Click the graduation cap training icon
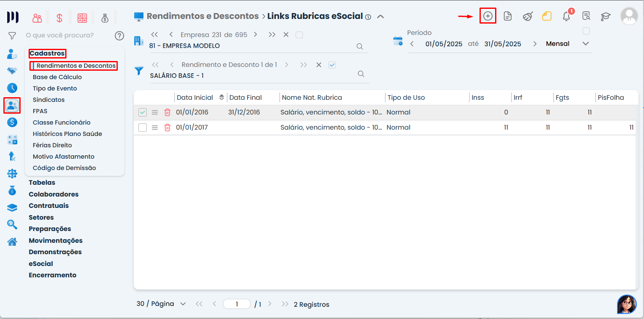Screen dimensions: 644x319 tap(605, 16)
